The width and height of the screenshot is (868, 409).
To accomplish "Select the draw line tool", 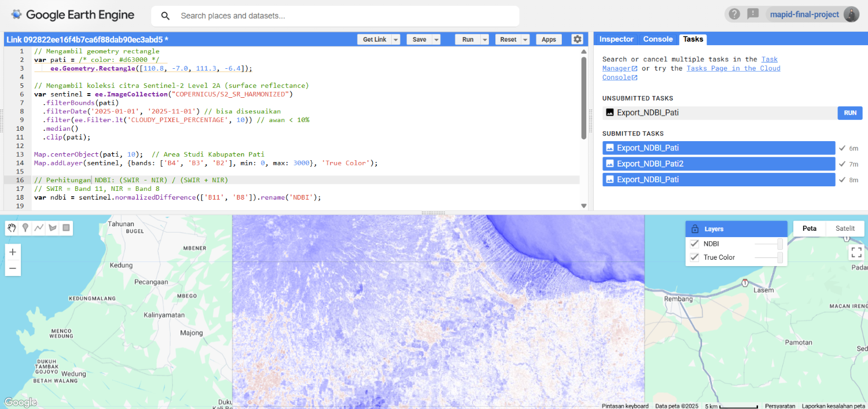I will click(39, 228).
